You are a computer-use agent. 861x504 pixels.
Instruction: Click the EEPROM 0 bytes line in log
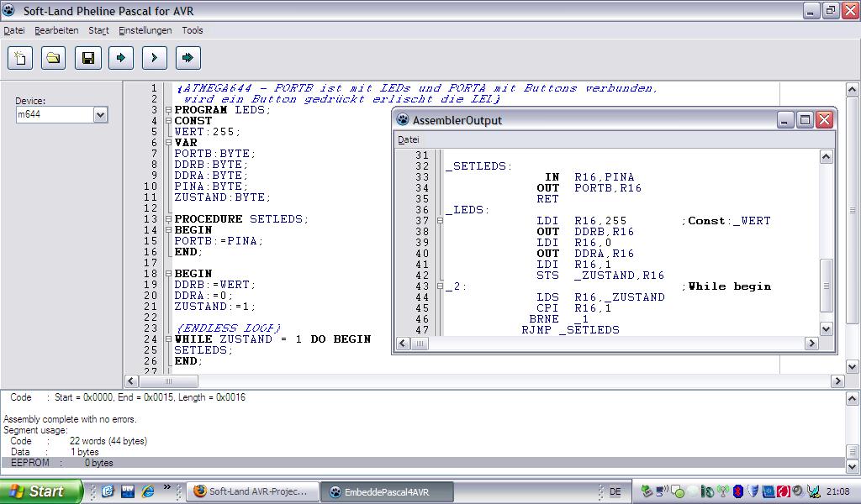point(423,463)
